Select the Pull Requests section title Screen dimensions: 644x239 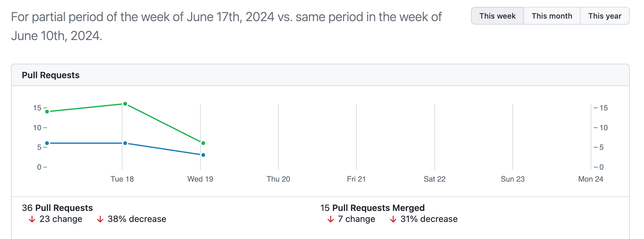coord(51,75)
